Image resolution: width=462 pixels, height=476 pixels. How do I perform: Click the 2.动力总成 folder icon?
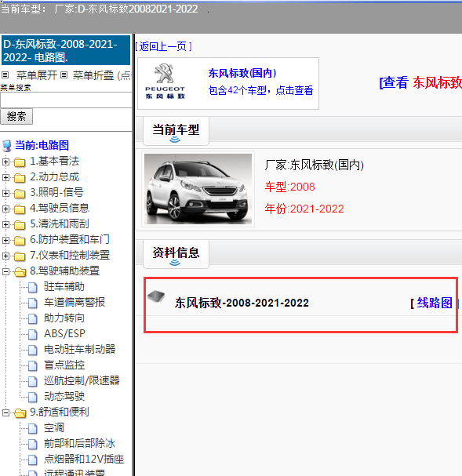(20, 178)
